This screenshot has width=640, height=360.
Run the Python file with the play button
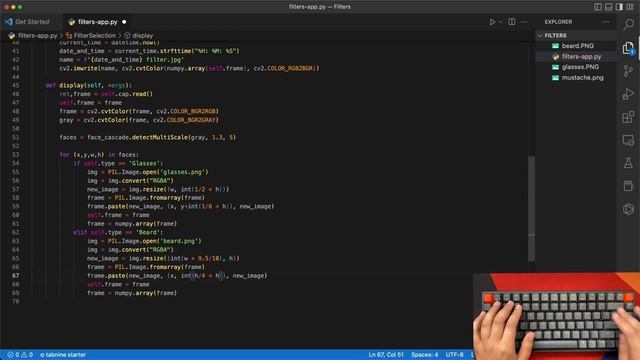[x=492, y=22]
